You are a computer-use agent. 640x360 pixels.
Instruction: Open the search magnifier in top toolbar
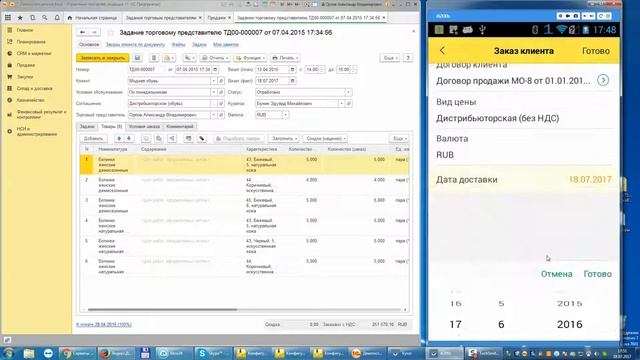click(45, 18)
